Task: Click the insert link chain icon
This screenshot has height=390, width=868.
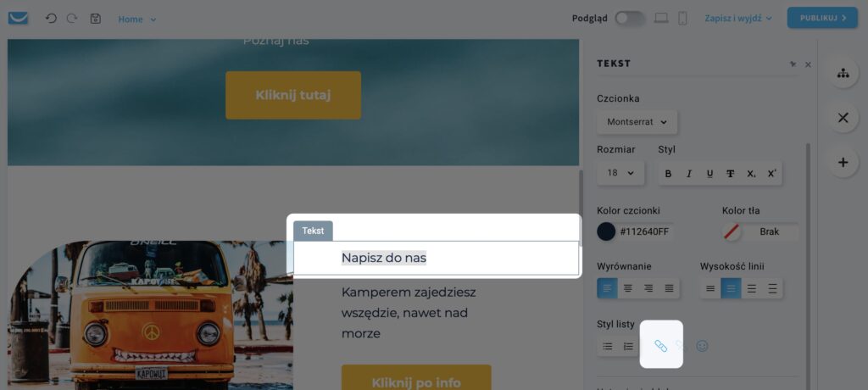Action: pos(661,346)
